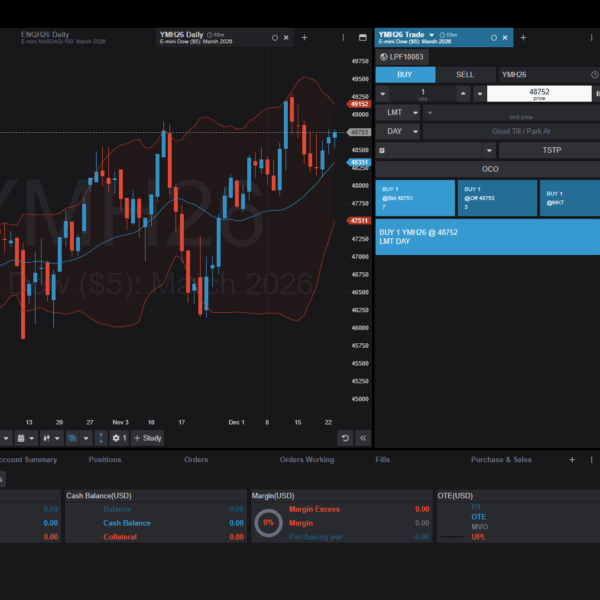Open the chart panel's three-dot menu

342,37
